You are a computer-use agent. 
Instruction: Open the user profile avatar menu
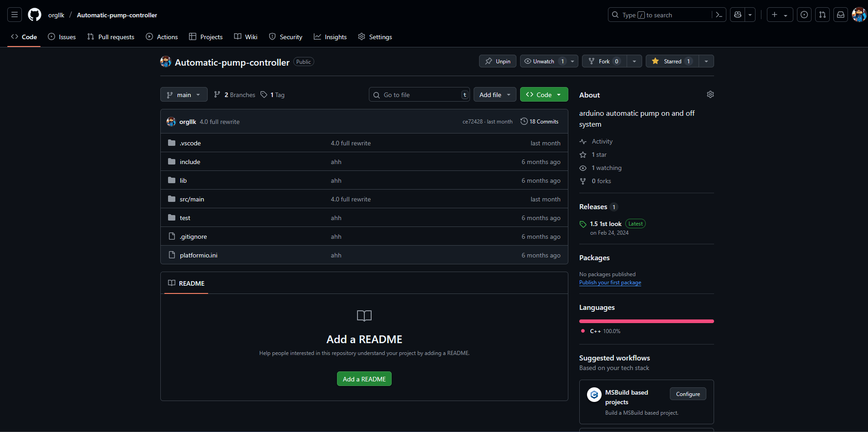[859, 15]
